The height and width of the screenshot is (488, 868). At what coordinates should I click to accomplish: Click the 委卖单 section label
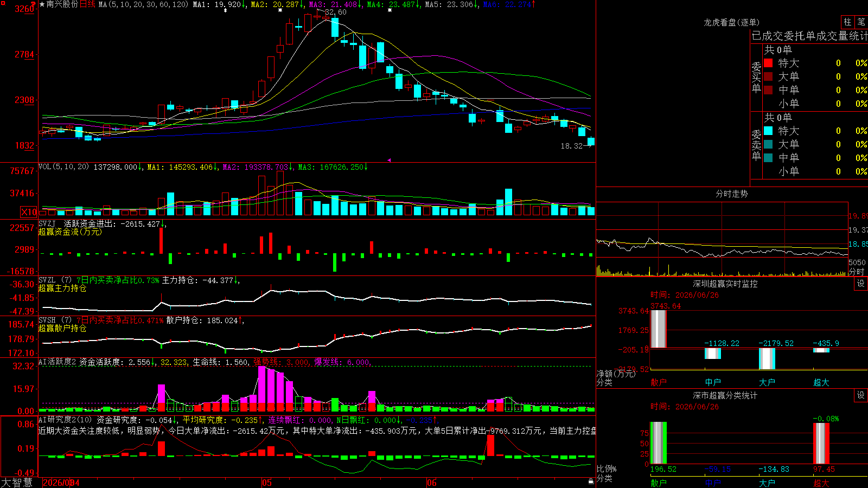(756, 145)
